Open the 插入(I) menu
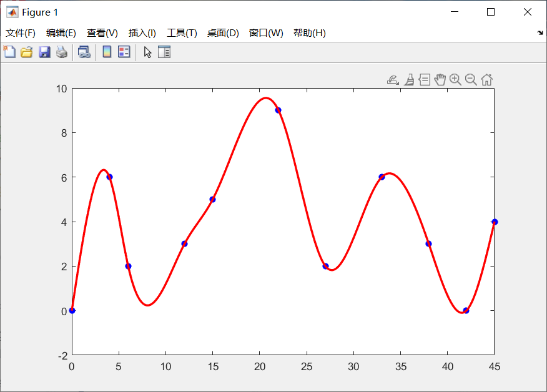 point(142,33)
